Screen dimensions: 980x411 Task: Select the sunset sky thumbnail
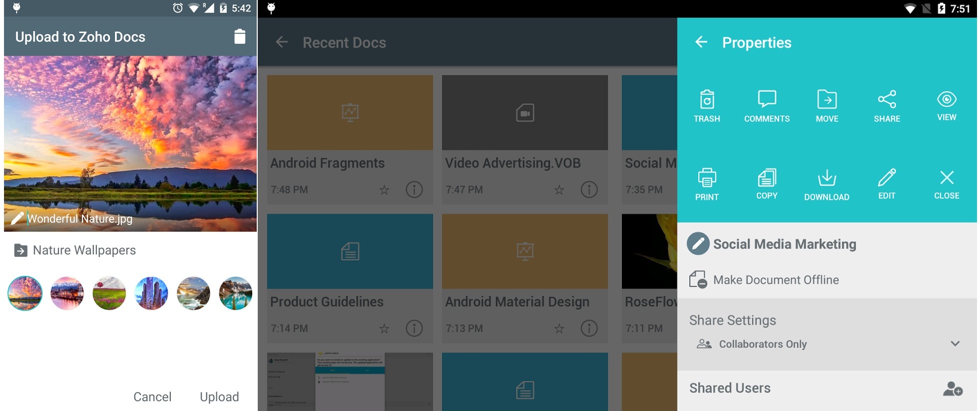click(25, 293)
